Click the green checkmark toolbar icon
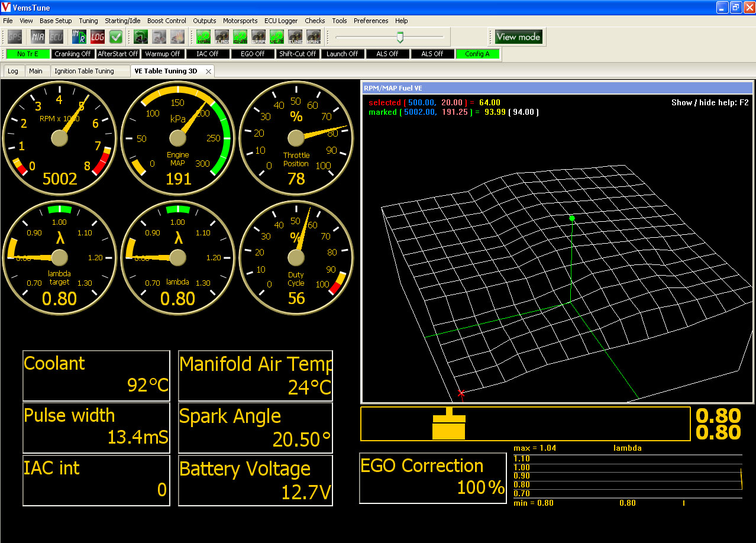756x543 pixels. (x=116, y=37)
